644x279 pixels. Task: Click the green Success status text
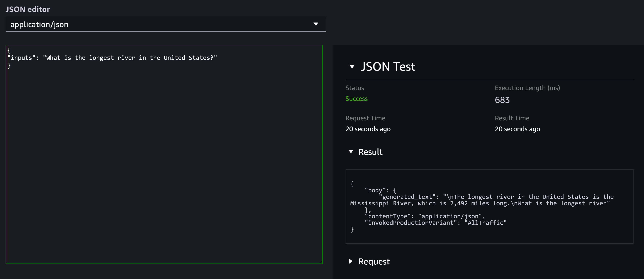pyautogui.click(x=356, y=99)
